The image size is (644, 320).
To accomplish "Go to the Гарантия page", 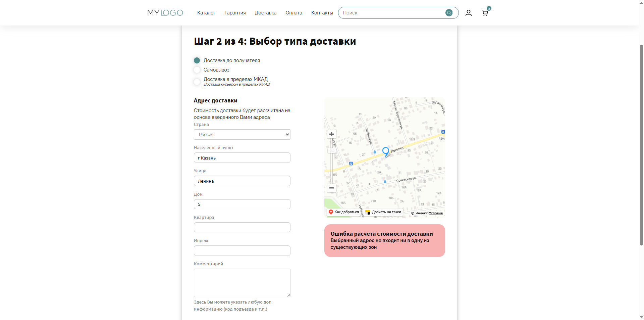I will click(235, 13).
